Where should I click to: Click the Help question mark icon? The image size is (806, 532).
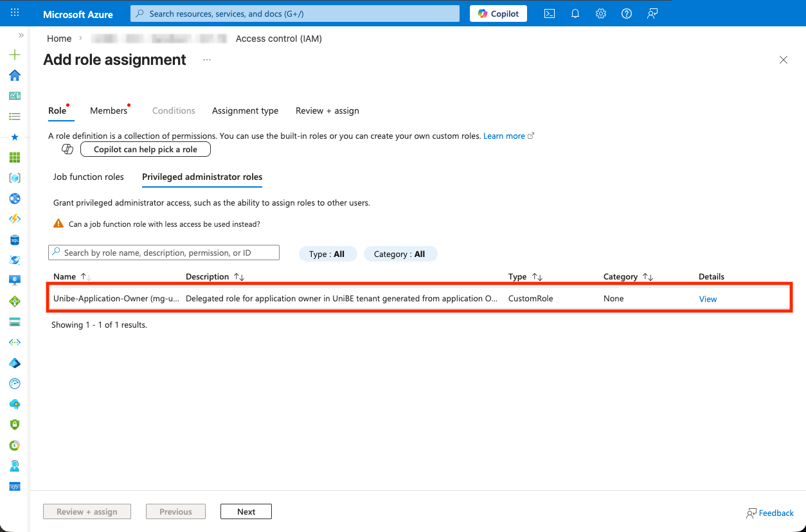pyautogui.click(x=627, y=13)
